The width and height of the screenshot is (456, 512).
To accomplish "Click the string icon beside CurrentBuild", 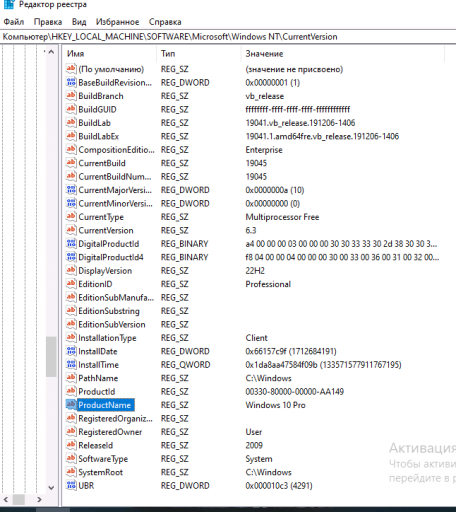I will (x=71, y=163).
